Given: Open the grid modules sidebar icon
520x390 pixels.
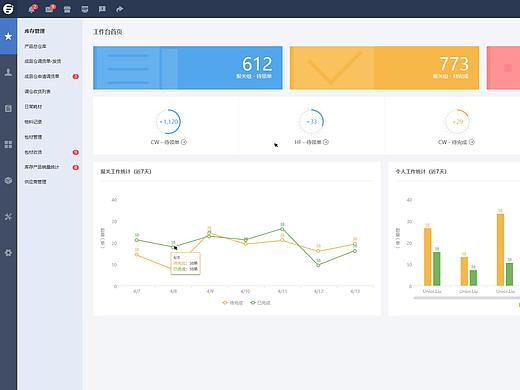Looking at the screenshot, I should [8, 144].
